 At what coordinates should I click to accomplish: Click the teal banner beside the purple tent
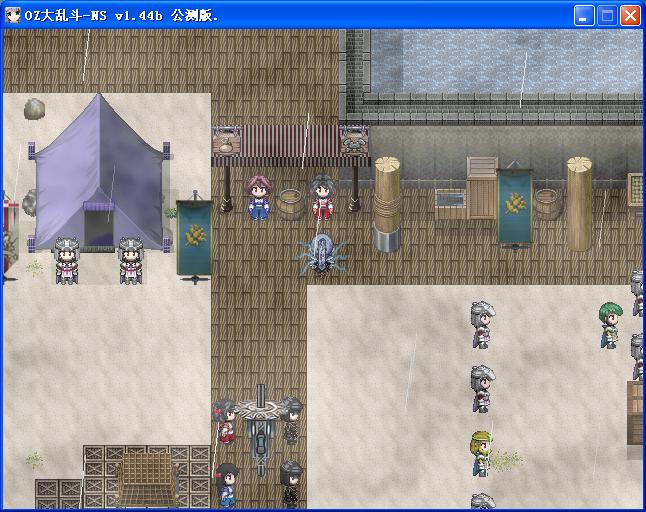point(195,238)
